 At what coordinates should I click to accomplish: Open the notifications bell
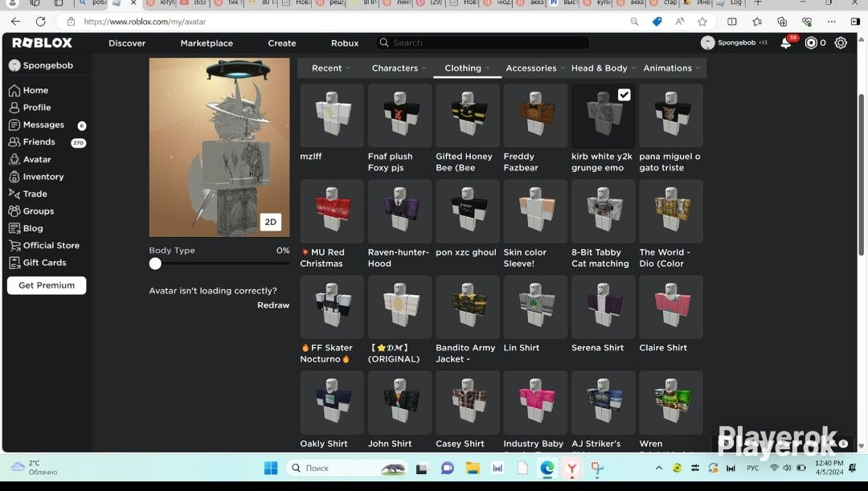(786, 43)
